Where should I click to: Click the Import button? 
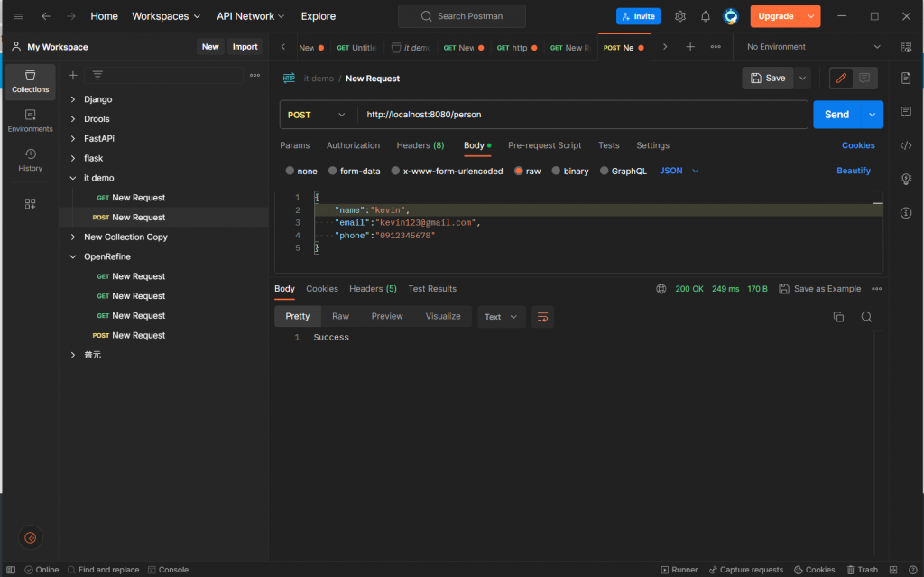click(245, 47)
